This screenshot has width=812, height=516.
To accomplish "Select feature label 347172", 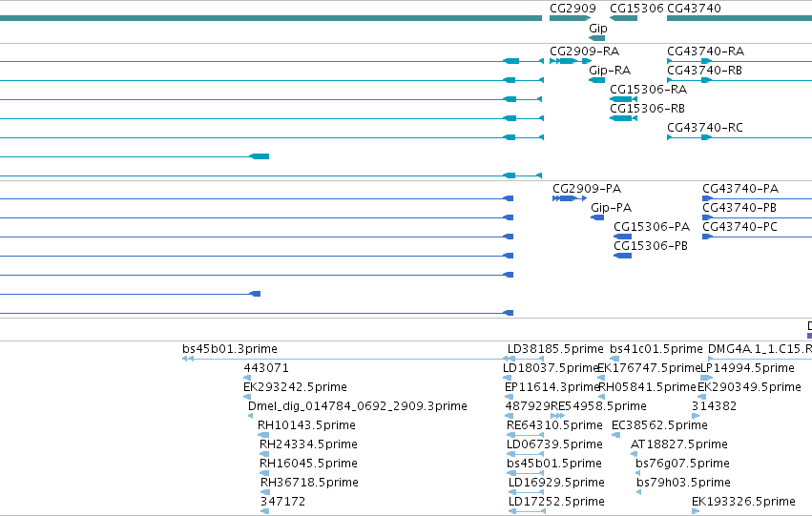I will coord(282,502).
